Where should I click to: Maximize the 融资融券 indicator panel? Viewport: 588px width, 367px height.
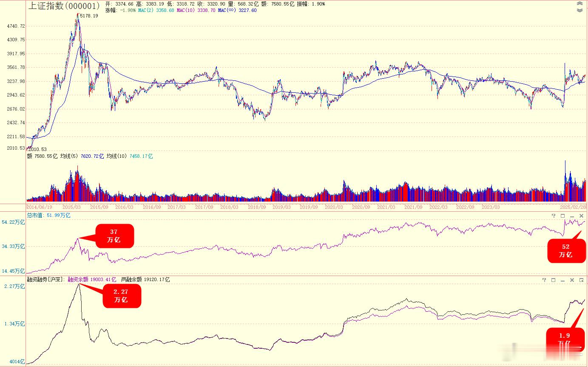tap(553, 280)
